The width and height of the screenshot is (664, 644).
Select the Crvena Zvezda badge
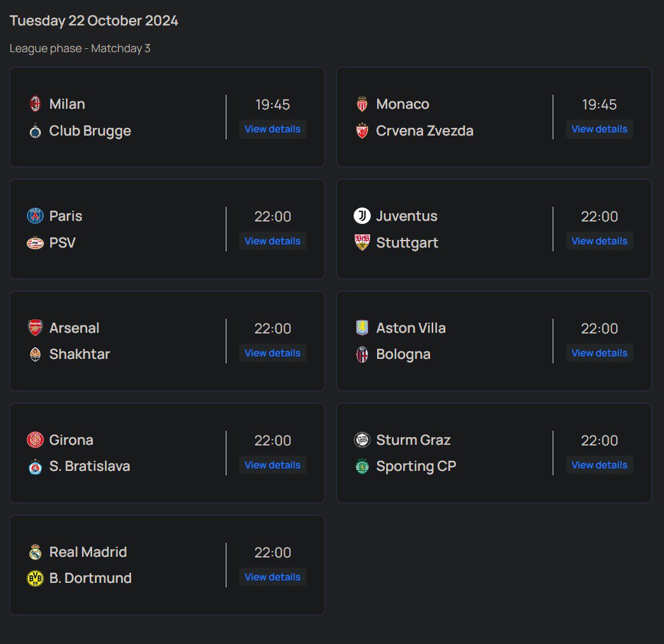(363, 131)
